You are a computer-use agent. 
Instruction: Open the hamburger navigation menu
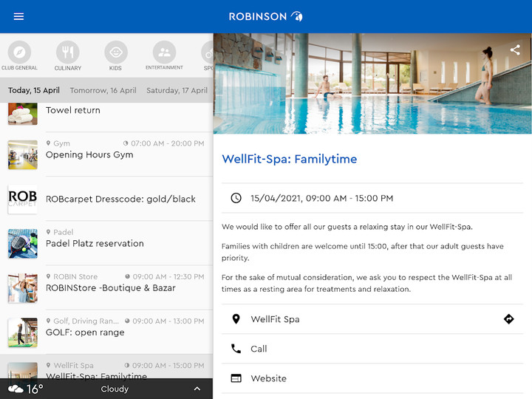[x=18, y=16]
